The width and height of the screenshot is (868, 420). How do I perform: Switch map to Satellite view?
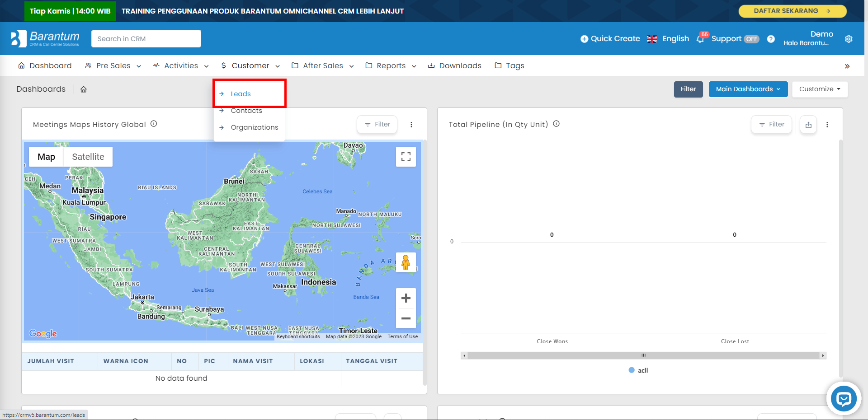point(88,157)
